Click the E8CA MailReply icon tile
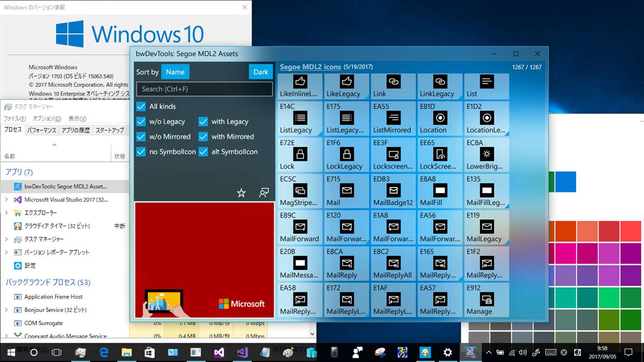Image resolution: width=644 pixels, height=362 pixels. click(347, 264)
